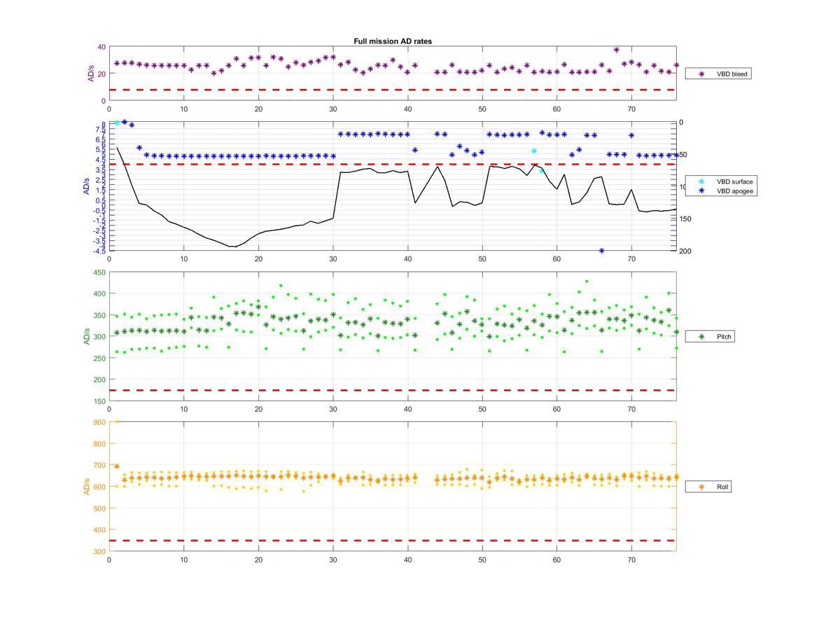Click the green "AD/s" y-axis label of Pitch plot
The height and width of the screenshot is (620, 840).
coord(87,336)
